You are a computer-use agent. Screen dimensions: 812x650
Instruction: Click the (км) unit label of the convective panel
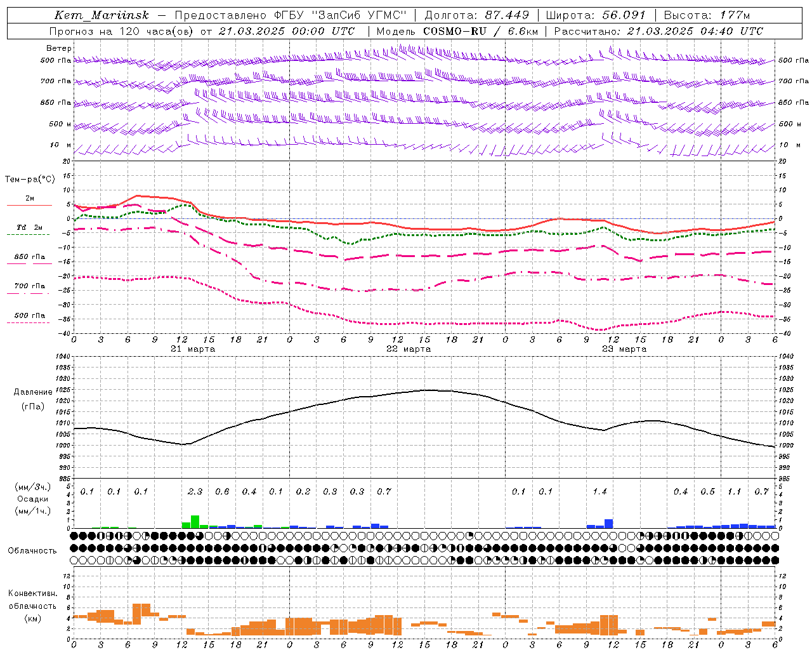tap(32, 618)
